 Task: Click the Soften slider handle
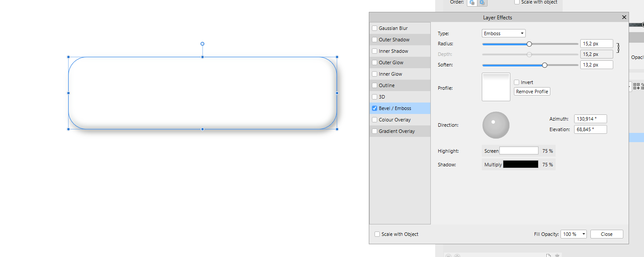(x=545, y=65)
